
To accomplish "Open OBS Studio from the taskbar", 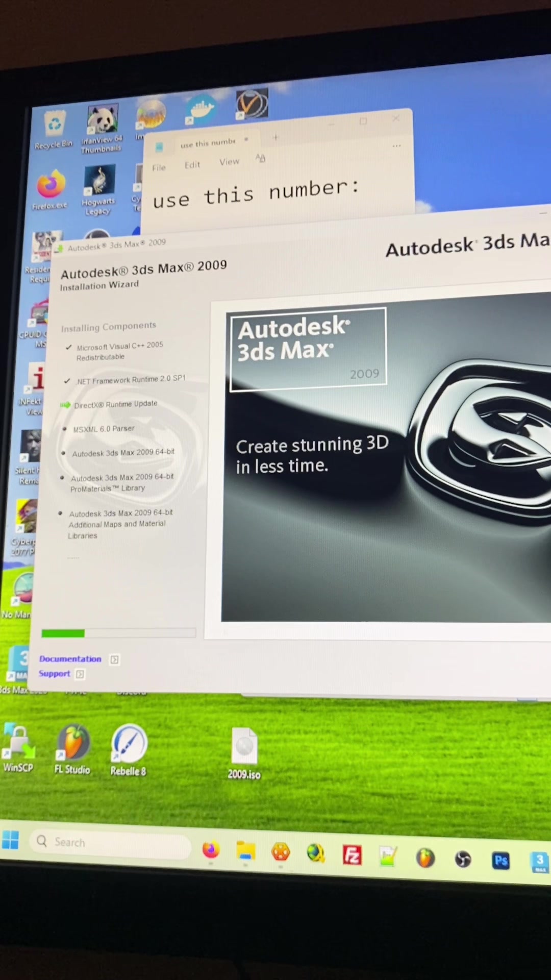I will (x=463, y=860).
